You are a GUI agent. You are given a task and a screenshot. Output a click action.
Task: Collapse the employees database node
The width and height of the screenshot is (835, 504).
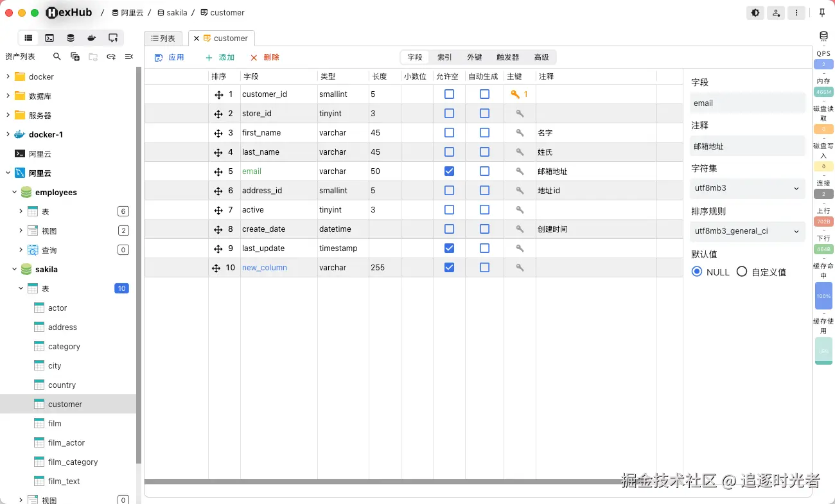pos(14,192)
